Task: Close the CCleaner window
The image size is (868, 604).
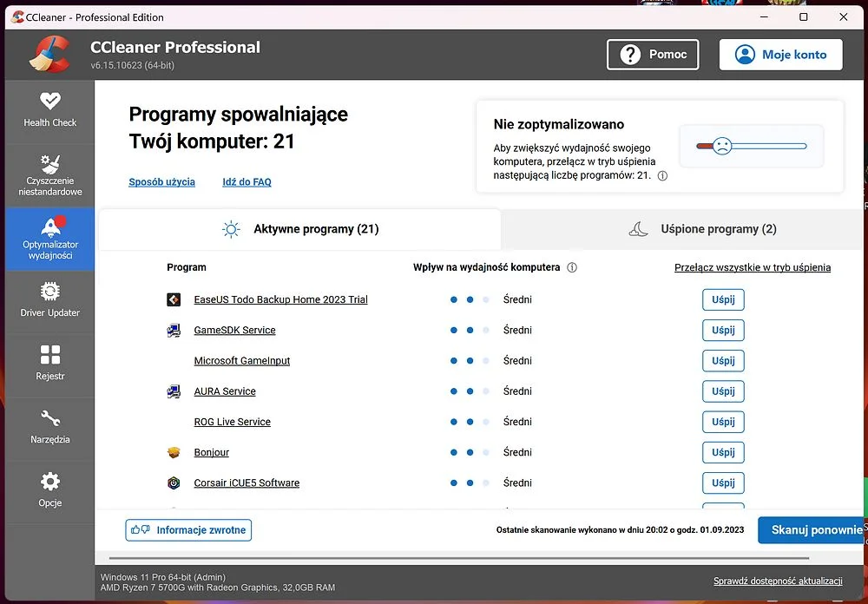Action: 844,17
